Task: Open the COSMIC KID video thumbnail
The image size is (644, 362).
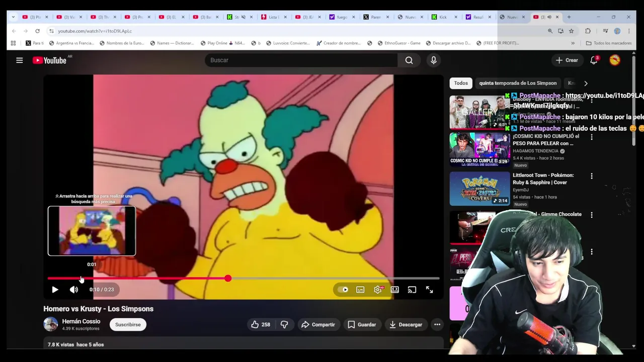Action: click(x=479, y=149)
